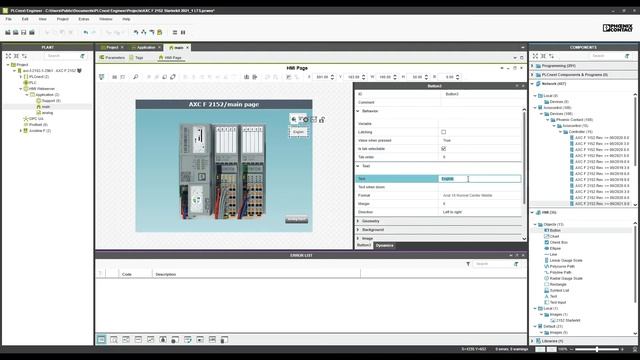Click dark button at canvas bottom right
640x360 pixels.
coord(296,220)
